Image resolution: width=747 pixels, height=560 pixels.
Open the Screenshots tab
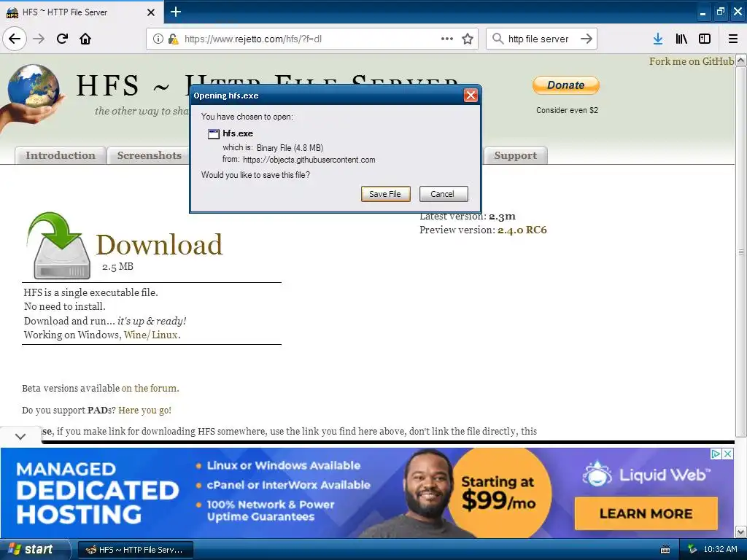149,155
